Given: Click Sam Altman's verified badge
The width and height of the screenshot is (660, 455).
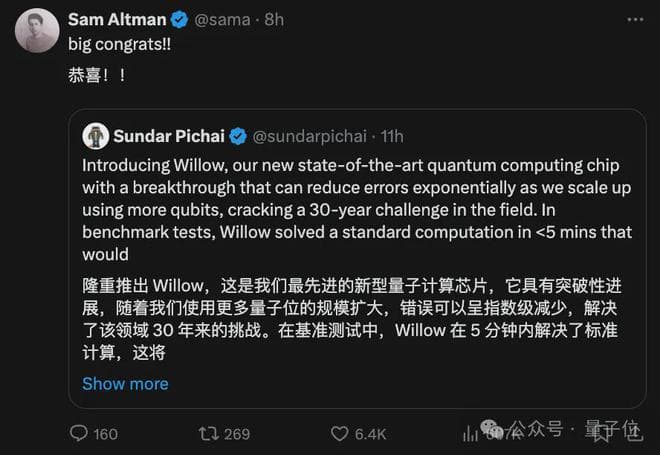Looking at the screenshot, I should [179, 19].
